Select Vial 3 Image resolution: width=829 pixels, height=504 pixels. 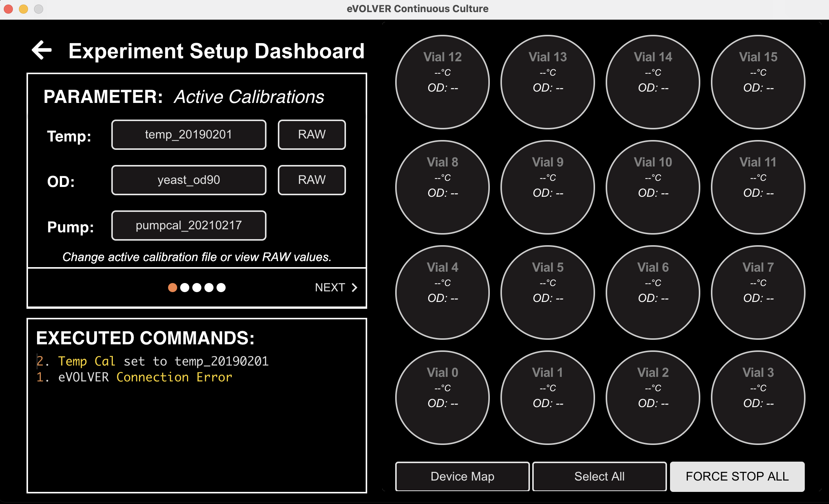pos(758,398)
